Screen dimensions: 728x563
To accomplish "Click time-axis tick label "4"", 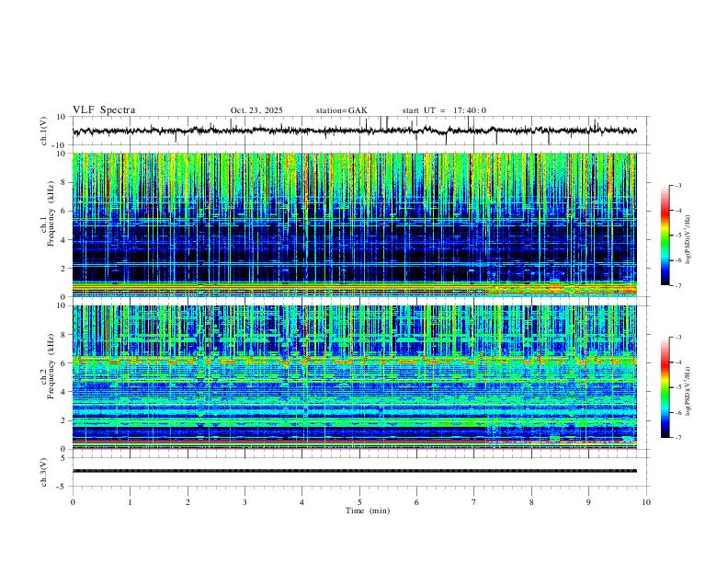I will coord(301,502).
